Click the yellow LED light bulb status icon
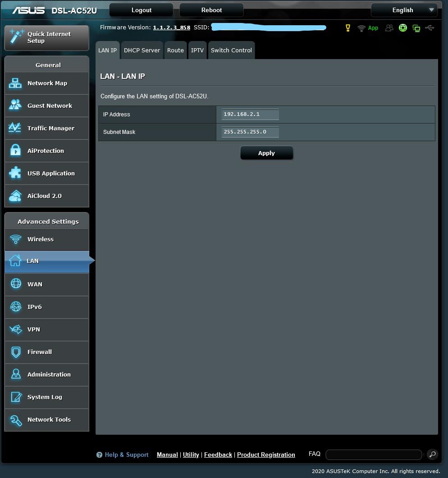 coord(348,28)
